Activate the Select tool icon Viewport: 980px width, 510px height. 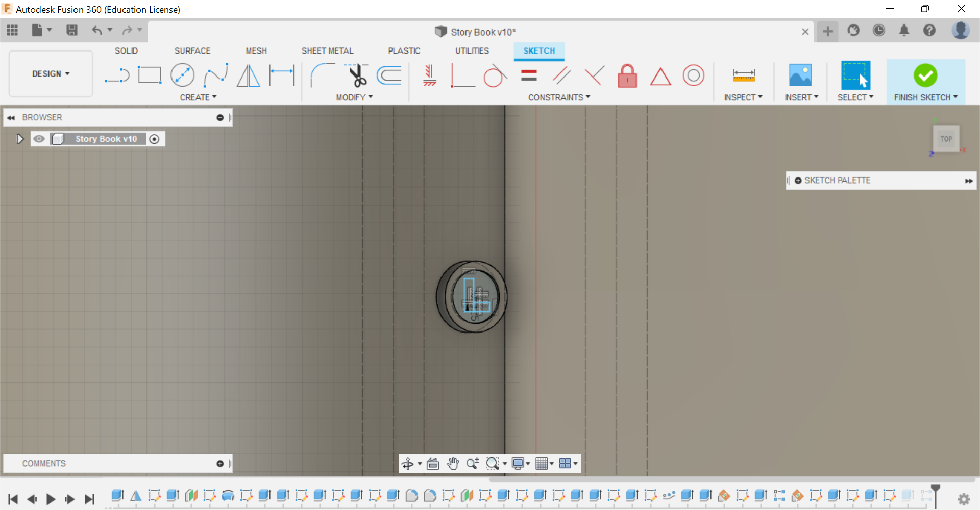click(x=855, y=75)
